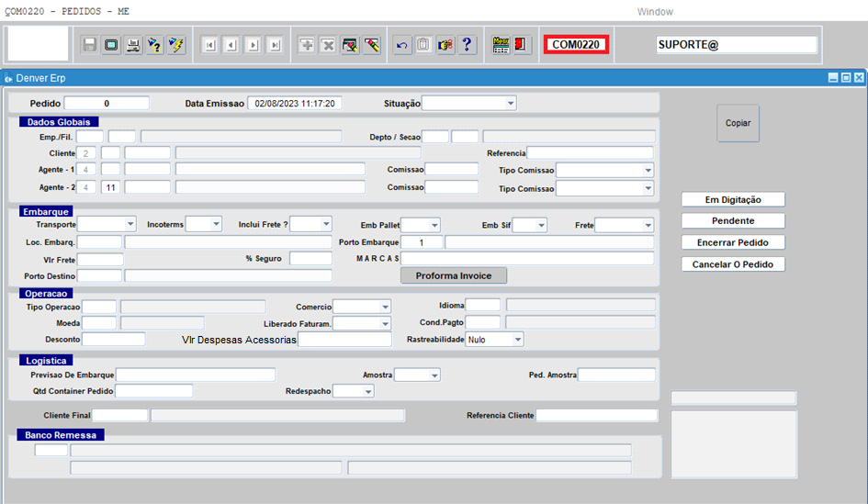
Task: Go to the last record
Action: click(x=274, y=44)
